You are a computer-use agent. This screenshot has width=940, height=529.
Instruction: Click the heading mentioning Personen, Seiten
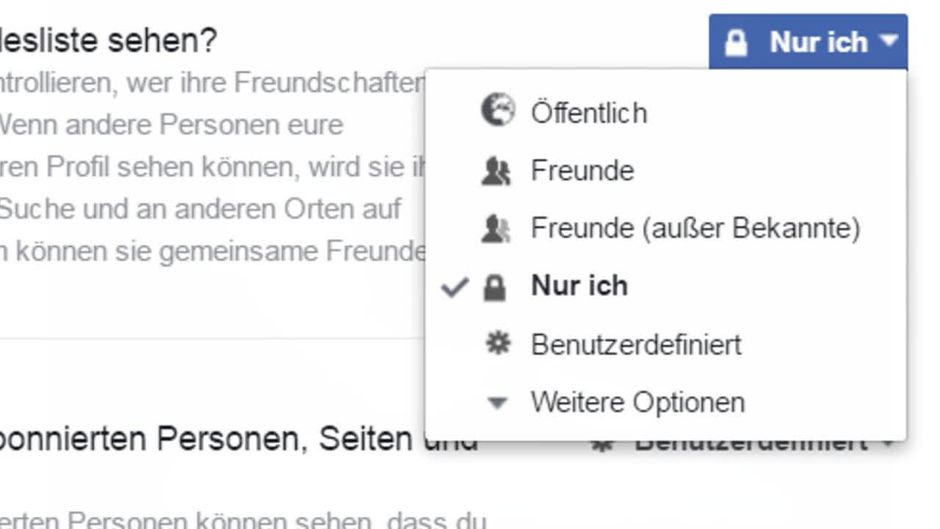[239, 438]
